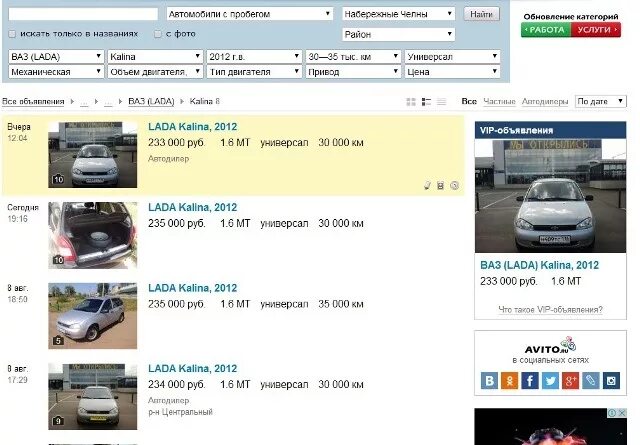Click the middle action icon in highlighted listing
The width and height of the screenshot is (640, 445).
(440, 186)
